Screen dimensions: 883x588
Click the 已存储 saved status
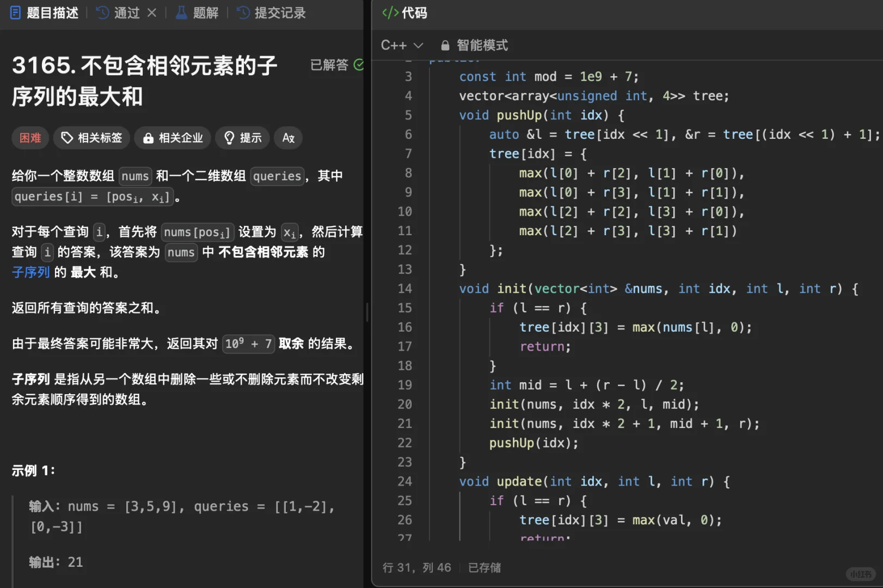484,567
